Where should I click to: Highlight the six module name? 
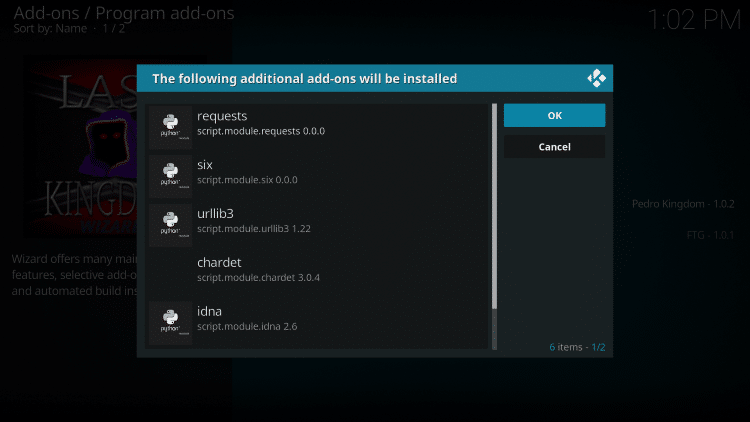205,165
